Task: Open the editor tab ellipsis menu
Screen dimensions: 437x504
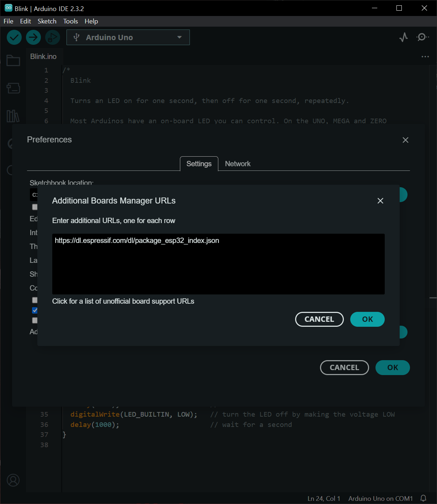Action: pos(425,56)
